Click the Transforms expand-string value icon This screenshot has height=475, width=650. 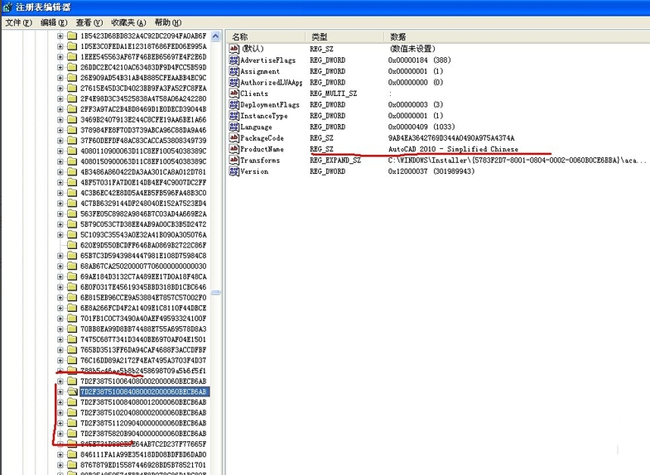pyautogui.click(x=234, y=160)
